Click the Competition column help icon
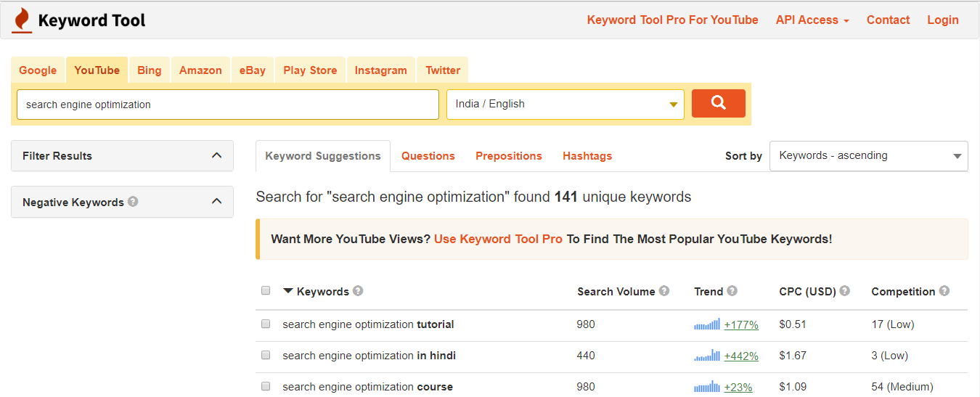Screen dimensions: 980x397 point(944,291)
